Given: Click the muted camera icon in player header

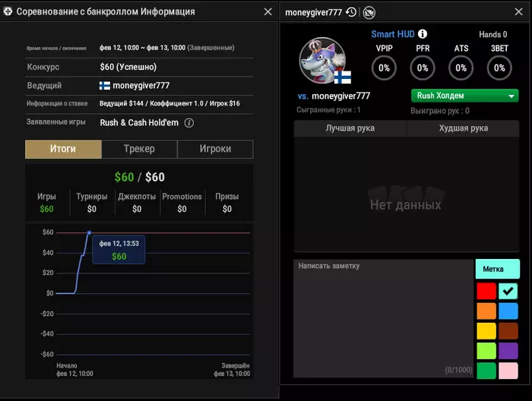Looking at the screenshot, I should pyautogui.click(x=369, y=13).
